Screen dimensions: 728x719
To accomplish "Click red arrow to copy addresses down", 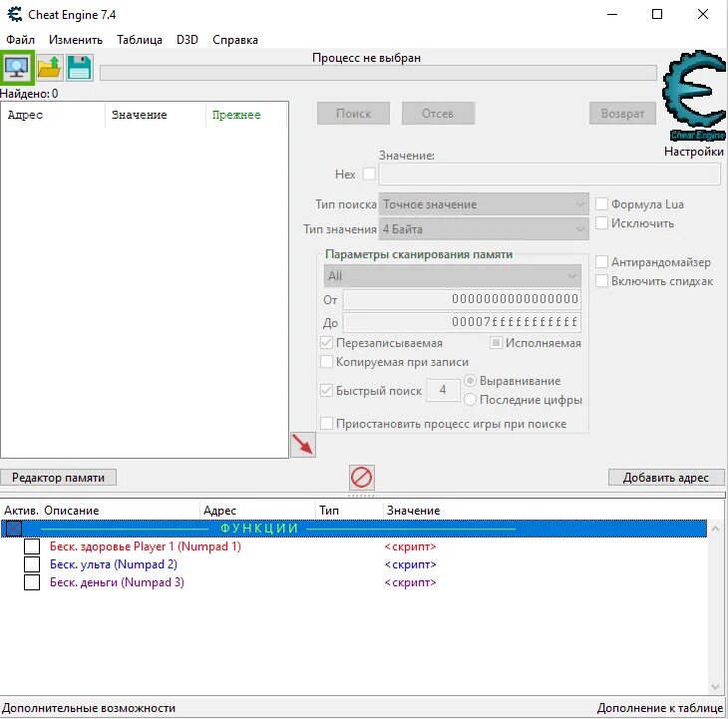I will (303, 445).
